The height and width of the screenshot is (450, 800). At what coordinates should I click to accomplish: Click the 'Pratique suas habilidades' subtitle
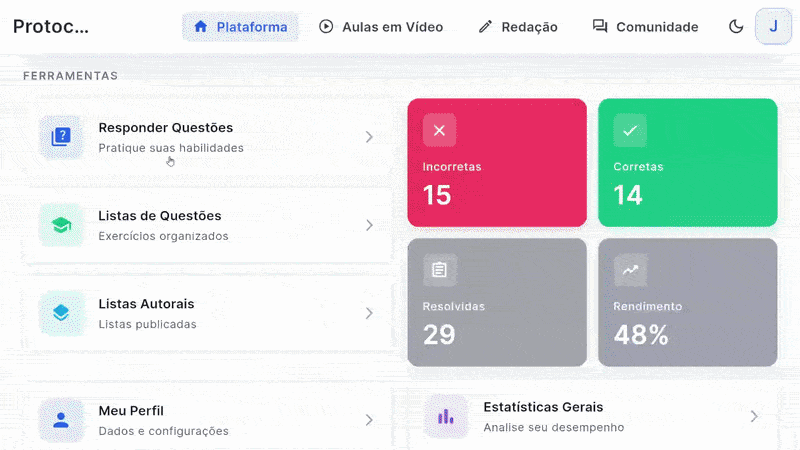pyautogui.click(x=171, y=148)
